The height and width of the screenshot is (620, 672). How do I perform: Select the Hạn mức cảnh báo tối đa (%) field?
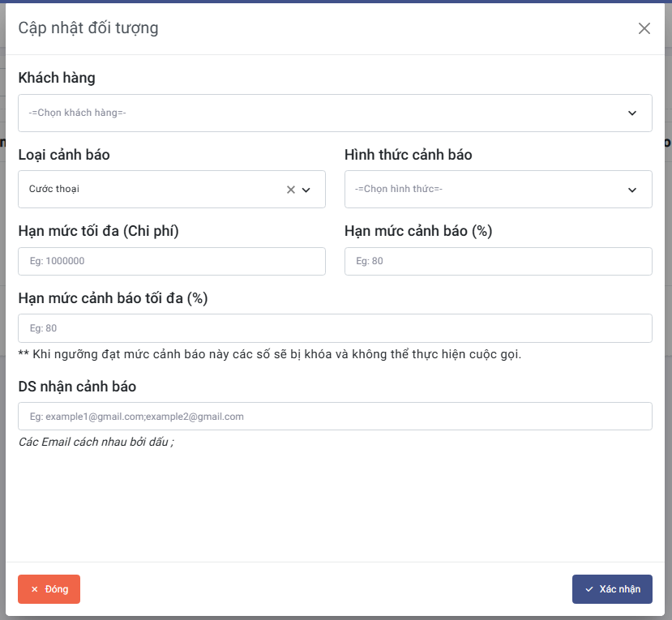(x=335, y=328)
